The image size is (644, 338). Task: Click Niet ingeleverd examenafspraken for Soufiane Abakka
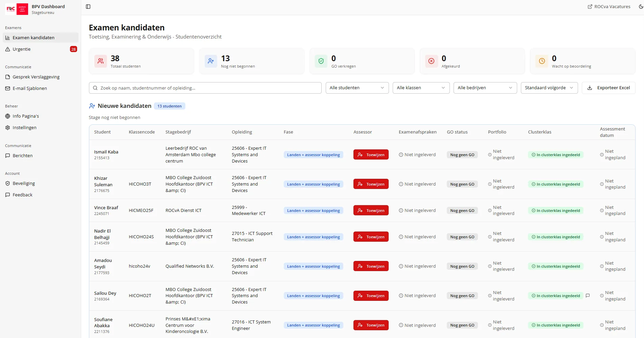click(x=417, y=325)
